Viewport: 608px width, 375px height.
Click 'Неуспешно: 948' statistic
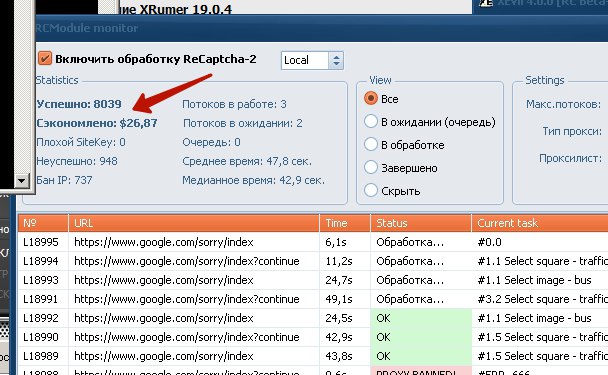pos(77,161)
